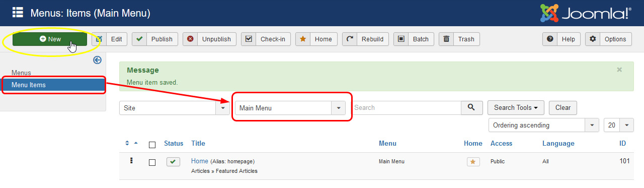The image size is (644, 188).
Task: Click 'Main Menu' cell in Home row
Action: 391,162
